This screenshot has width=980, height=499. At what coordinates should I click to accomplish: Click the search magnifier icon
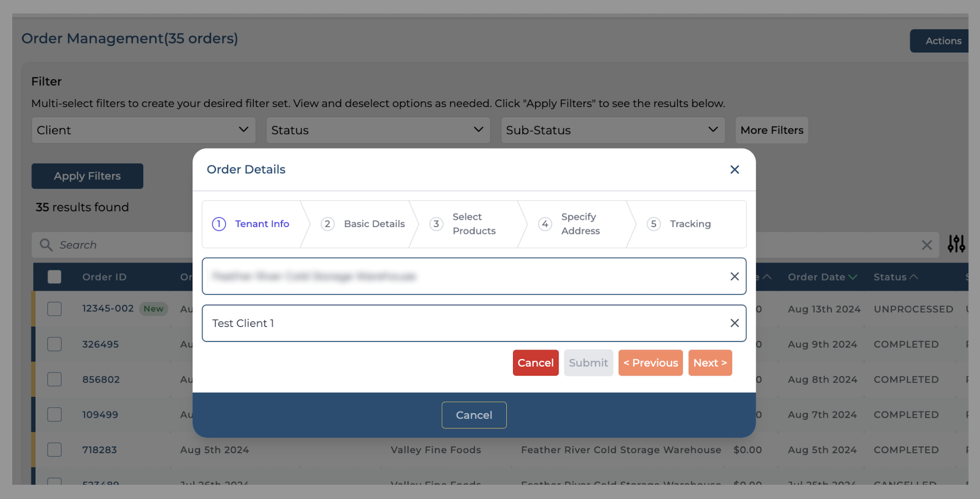tap(46, 245)
